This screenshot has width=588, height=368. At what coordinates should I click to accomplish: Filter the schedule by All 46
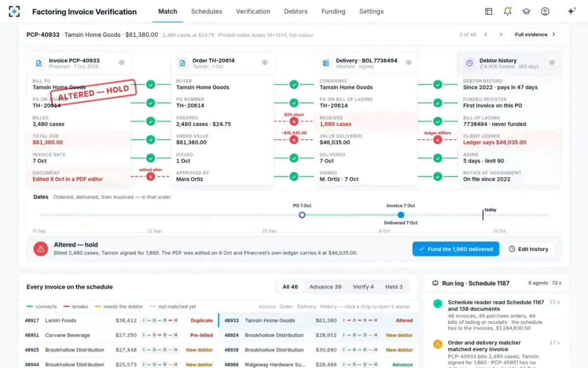tap(290, 287)
